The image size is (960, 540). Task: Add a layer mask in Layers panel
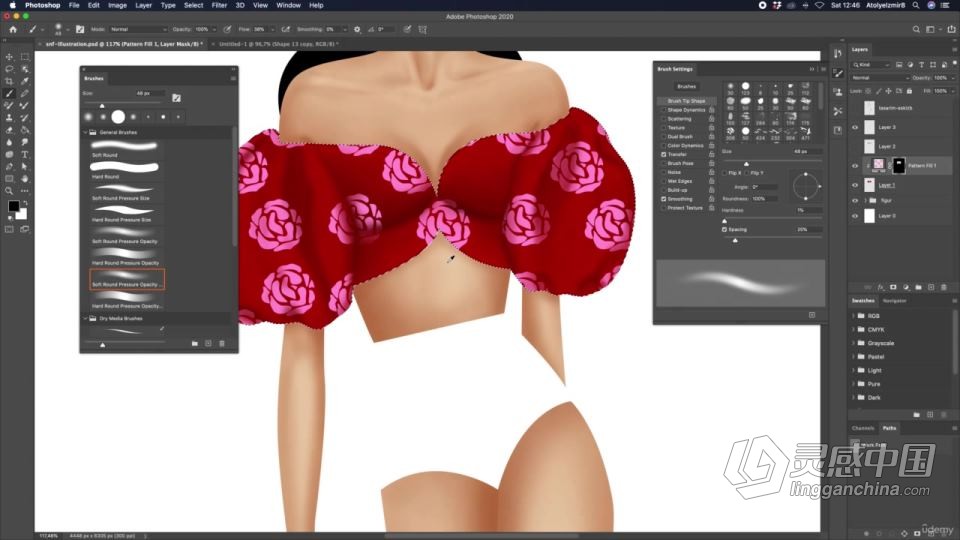point(893,287)
